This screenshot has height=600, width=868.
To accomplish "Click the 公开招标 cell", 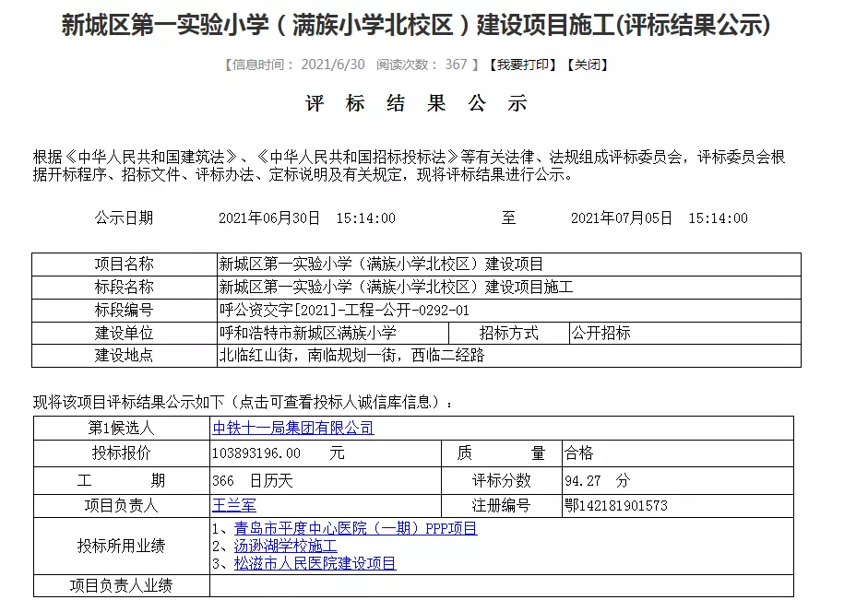I will click(x=601, y=333).
